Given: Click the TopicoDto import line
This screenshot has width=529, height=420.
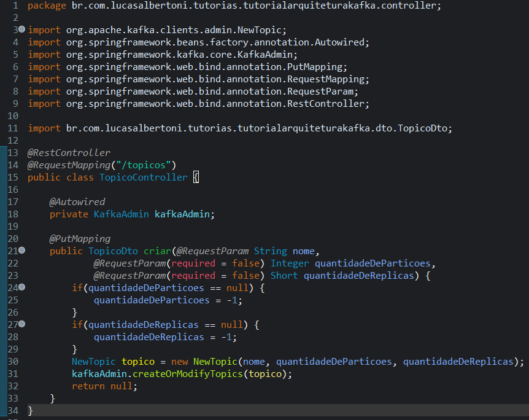Looking at the screenshot, I should (x=239, y=128).
